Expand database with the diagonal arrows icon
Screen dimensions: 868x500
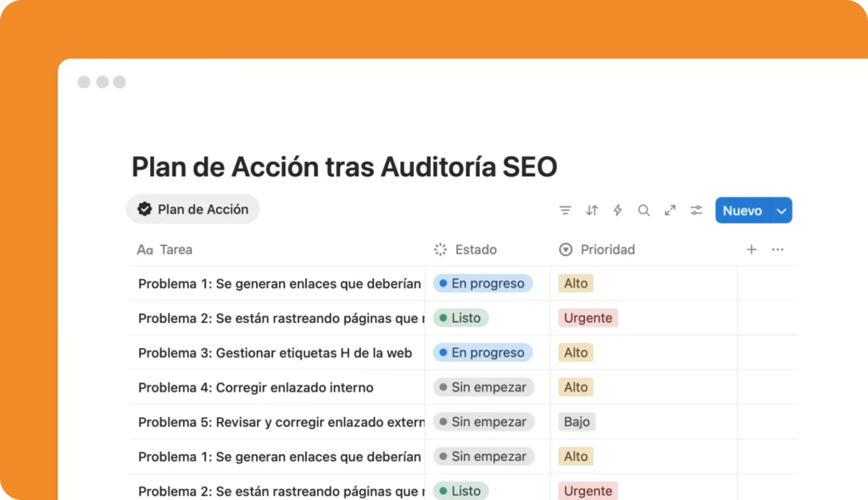(x=670, y=210)
